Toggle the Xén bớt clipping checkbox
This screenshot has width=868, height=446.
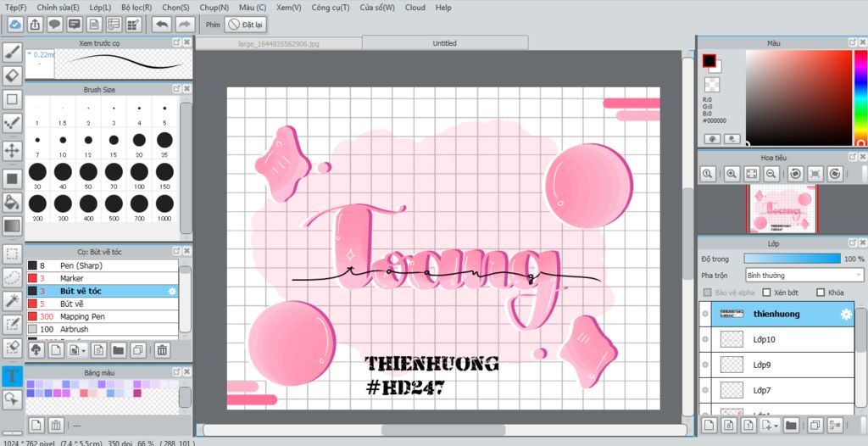(x=766, y=293)
